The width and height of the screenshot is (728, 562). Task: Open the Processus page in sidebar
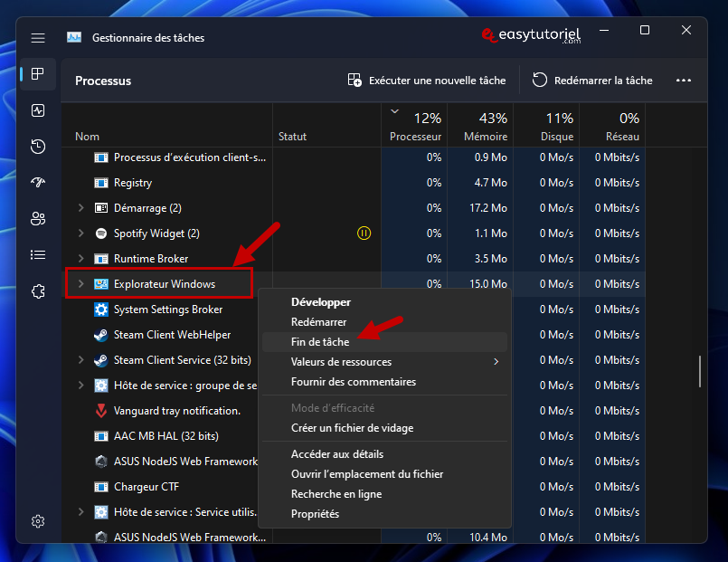click(x=38, y=74)
